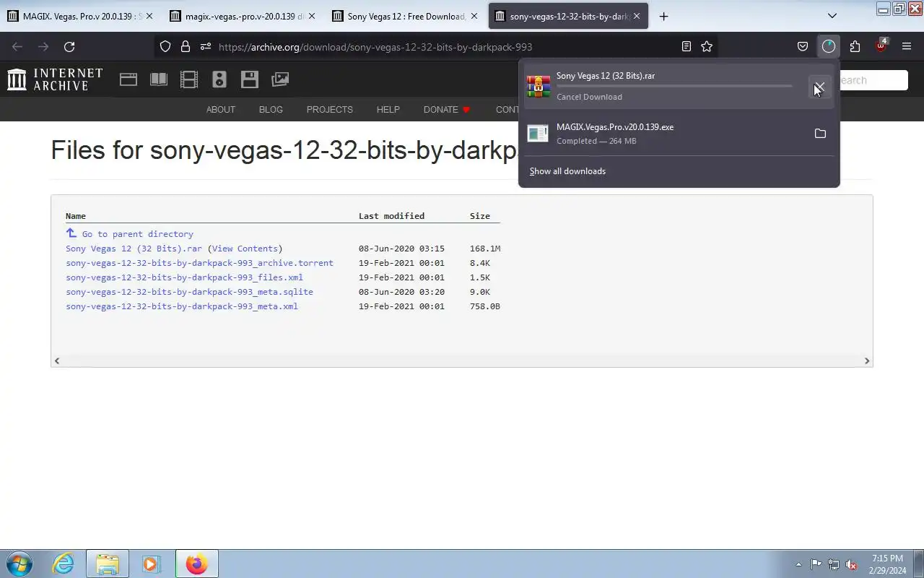Screen dimensions: 924x578
Task: Open the DONATE menu item
Action: point(447,110)
